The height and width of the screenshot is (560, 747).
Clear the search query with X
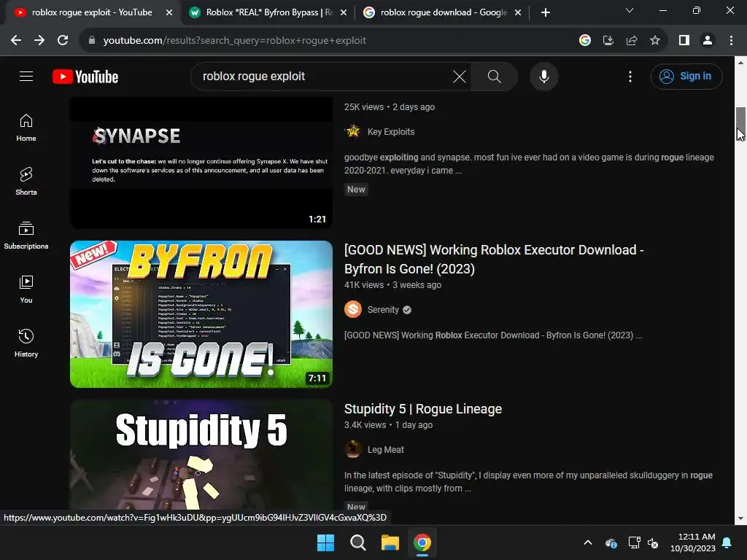click(460, 77)
